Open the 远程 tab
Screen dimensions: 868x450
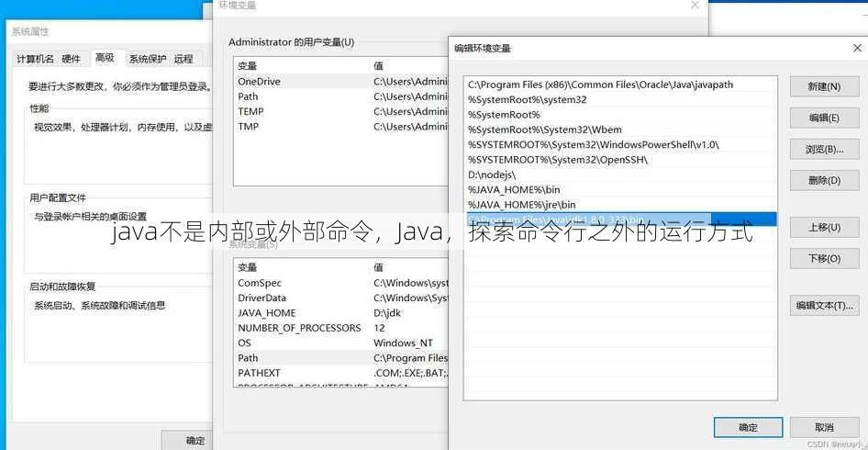(184, 59)
